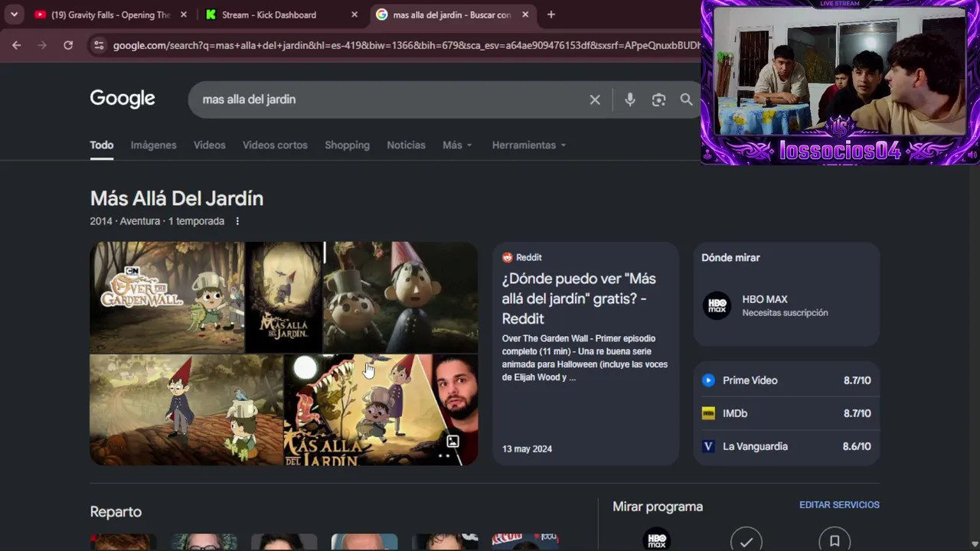Open the IMDb 8.7/10 rating

click(786, 413)
